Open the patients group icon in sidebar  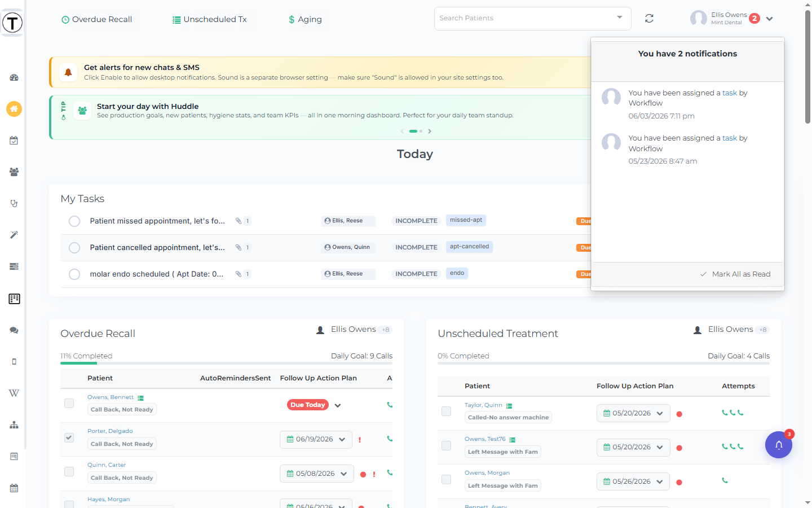pyautogui.click(x=14, y=172)
